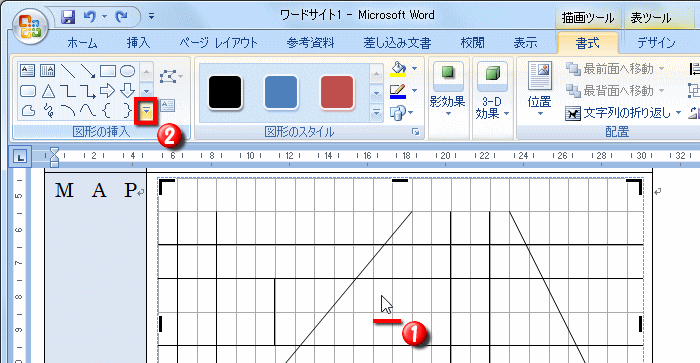
Task: Open the 挿入 ribbon tab
Action: pos(138,43)
